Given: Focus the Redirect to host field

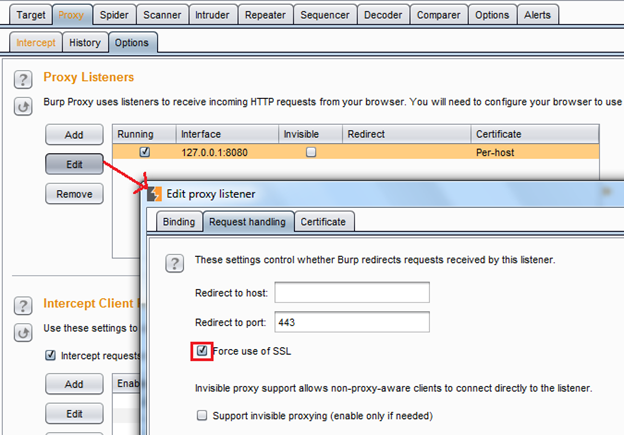Looking at the screenshot, I should coord(351,292).
